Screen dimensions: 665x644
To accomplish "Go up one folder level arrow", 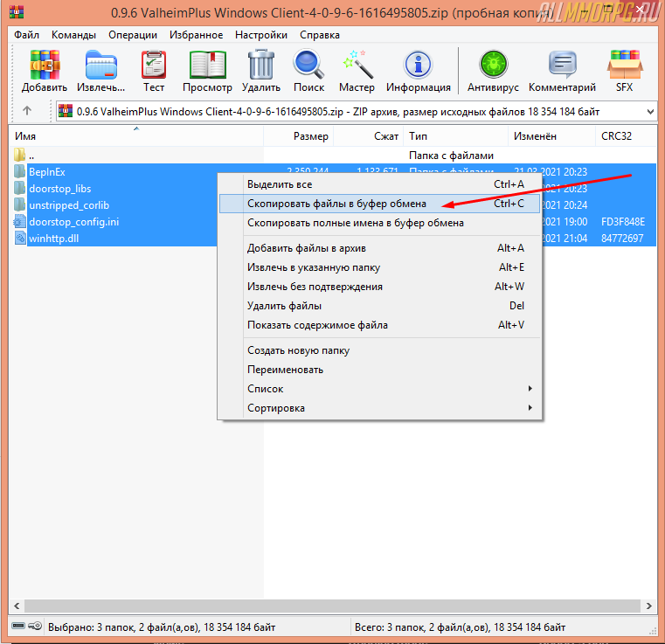I will click(27, 111).
